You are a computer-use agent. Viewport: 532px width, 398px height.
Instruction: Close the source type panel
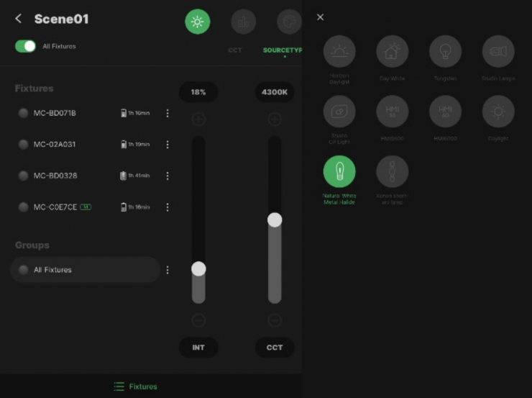(321, 17)
